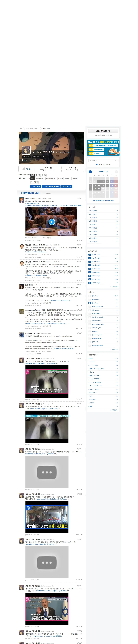Image resolution: width=138 pixels, height=644 pixels.
Task: Open the @xXstrong_zeroXx breadcrumb link
Action: coord(32,128)
